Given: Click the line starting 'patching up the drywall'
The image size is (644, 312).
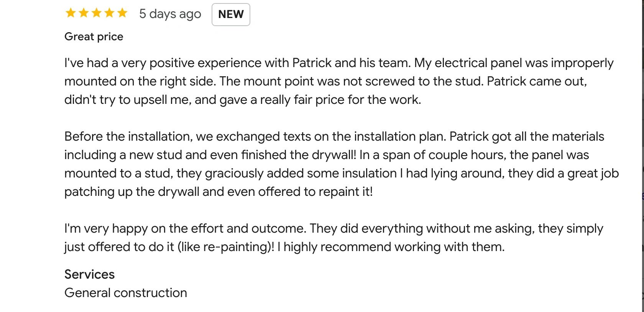Looking at the screenshot, I should tap(219, 192).
